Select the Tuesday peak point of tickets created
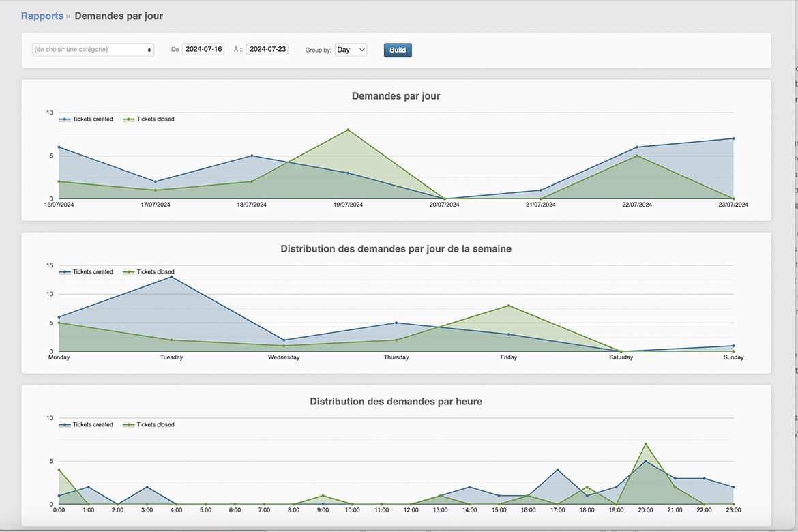This screenshot has height=532, width=798. coord(171,277)
